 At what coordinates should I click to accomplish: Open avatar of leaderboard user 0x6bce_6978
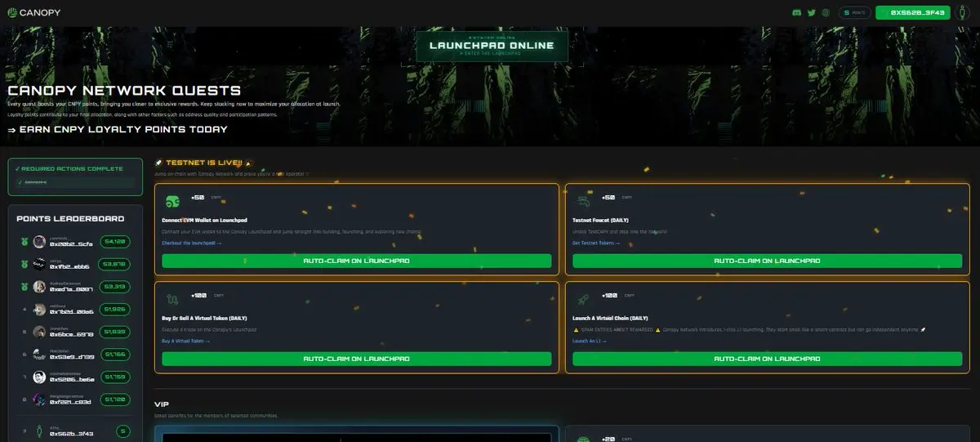[39, 332]
